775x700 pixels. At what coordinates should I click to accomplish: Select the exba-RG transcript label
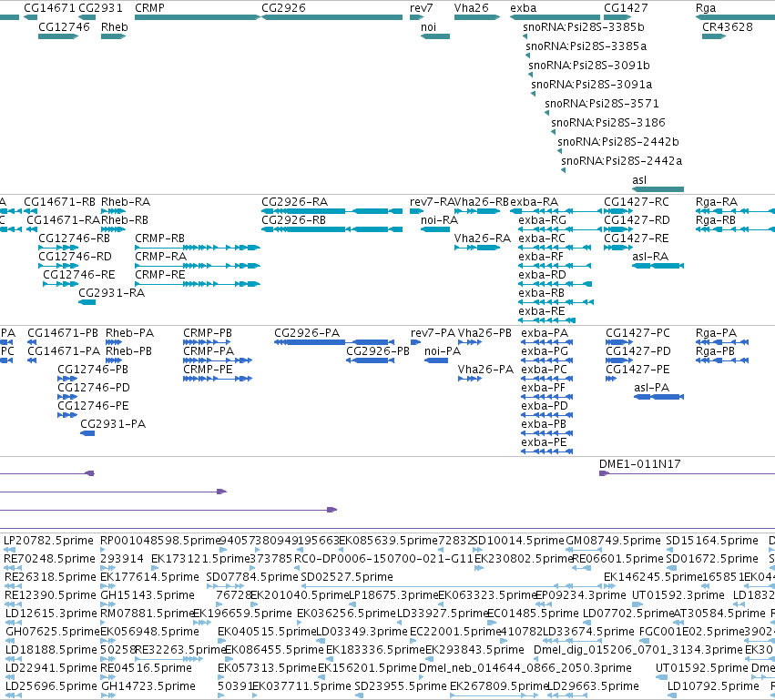click(x=542, y=219)
